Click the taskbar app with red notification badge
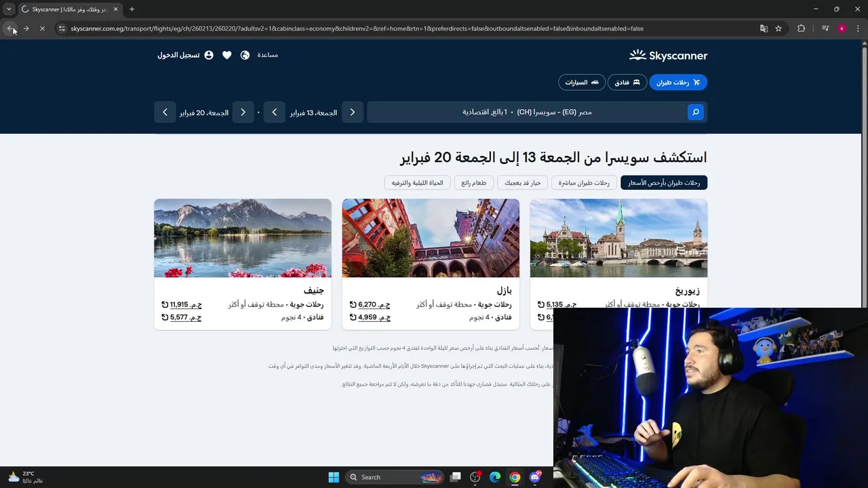 click(x=475, y=477)
